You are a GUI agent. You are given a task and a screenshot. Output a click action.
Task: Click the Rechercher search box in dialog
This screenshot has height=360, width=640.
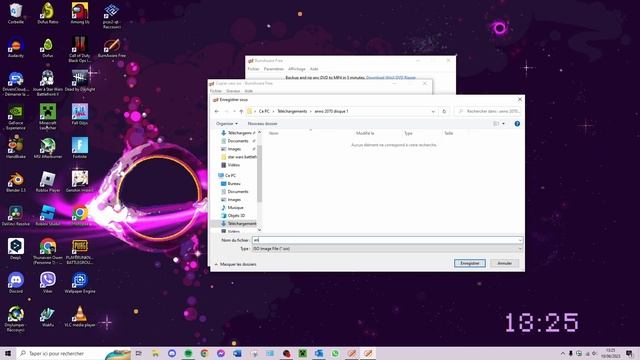(488, 111)
